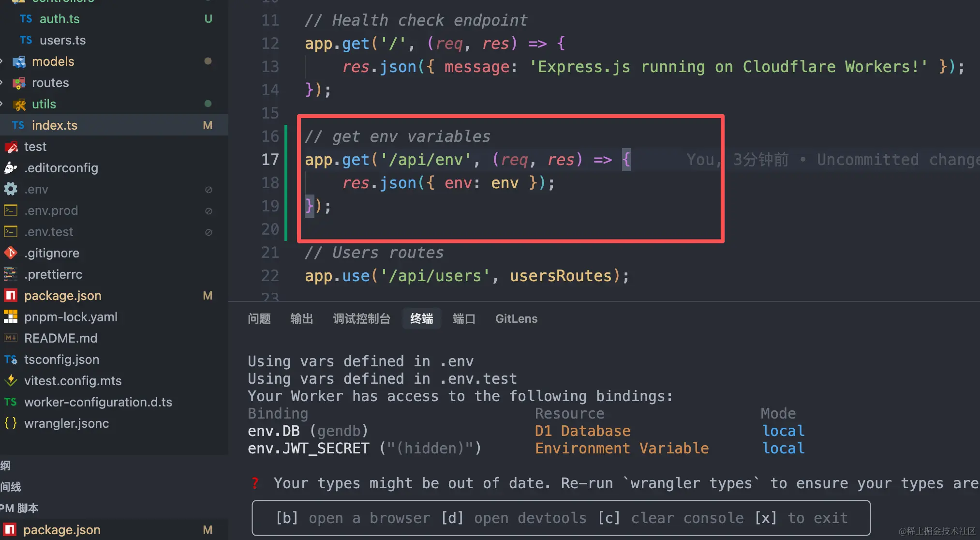The image size is (980, 540).
Task: Click the routes folder icon
Action: click(x=19, y=83)
